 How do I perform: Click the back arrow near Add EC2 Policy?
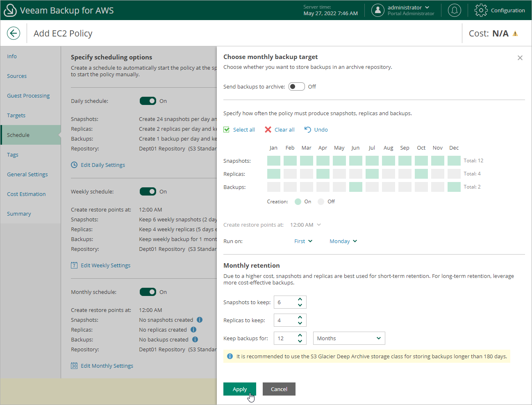pos(14,33)
